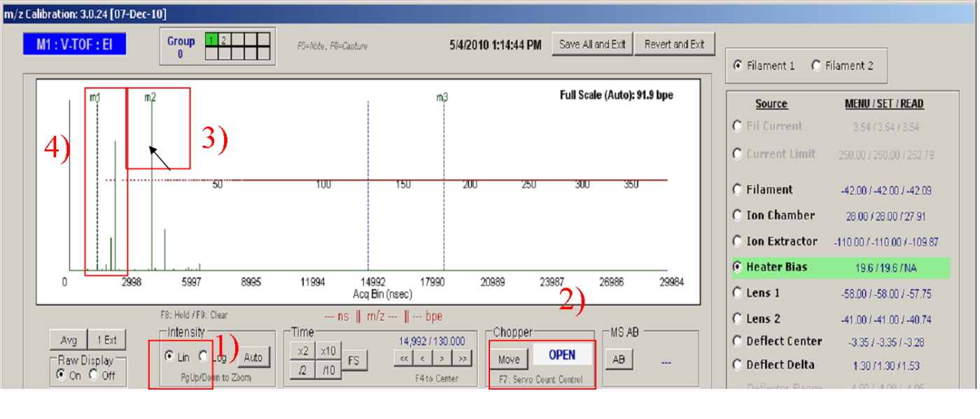The width and height of the screenshot is (980, 419).
Task: Click the Time x2 zoom button
Action: point(303,351)
